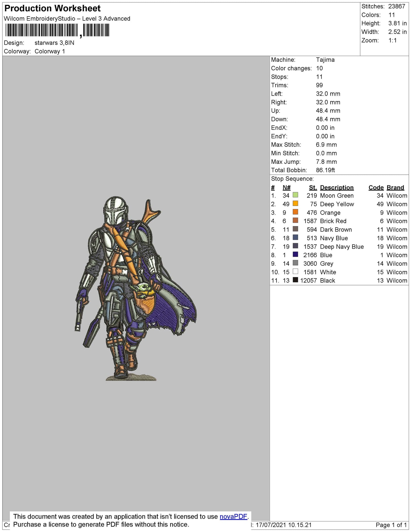Click the Orange thread color swatch
411x532 pixels.
point(295,212)
